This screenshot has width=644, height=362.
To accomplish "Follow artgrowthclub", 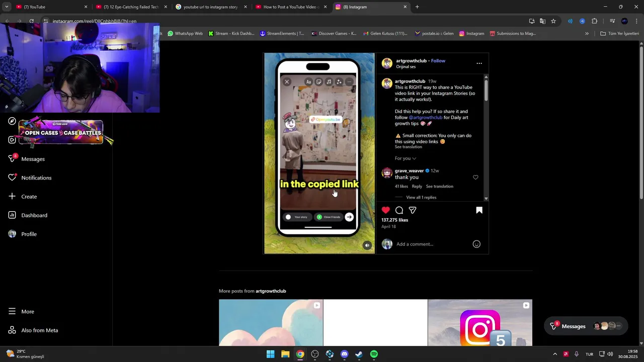I will click(x=438, y=61).
